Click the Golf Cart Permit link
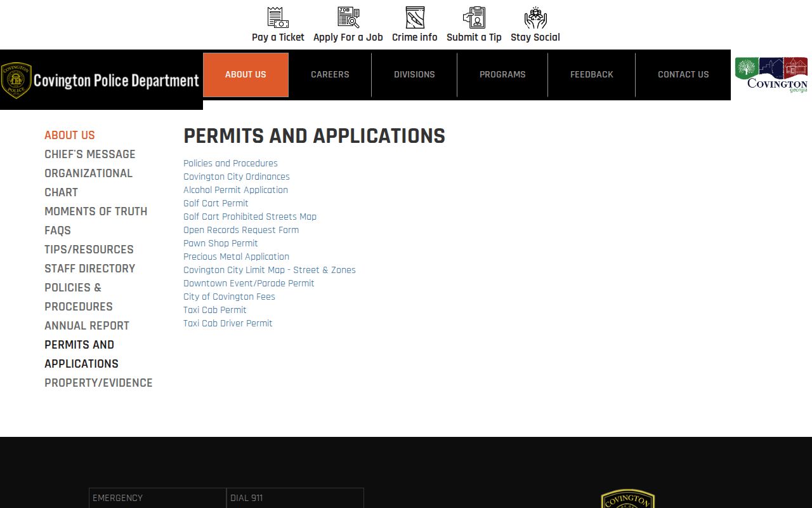This screenshot has width=812, height=508. (216, 203)
